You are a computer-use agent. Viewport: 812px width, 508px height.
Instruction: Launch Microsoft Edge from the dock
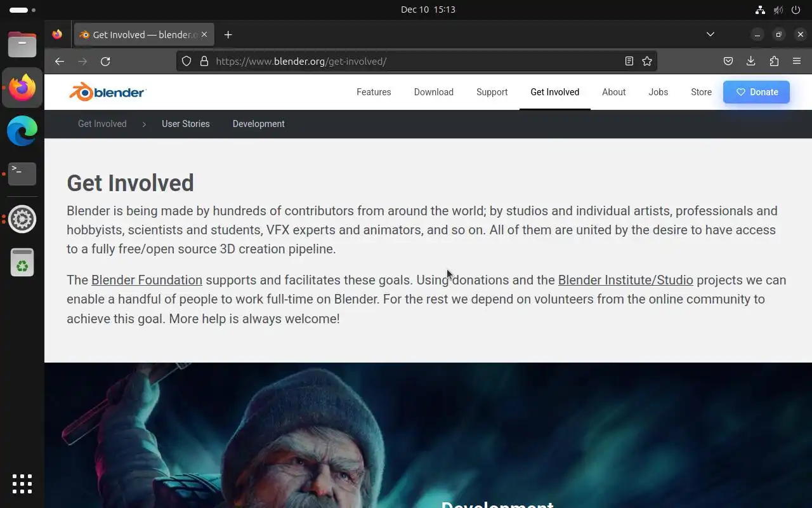click(22, 131)
